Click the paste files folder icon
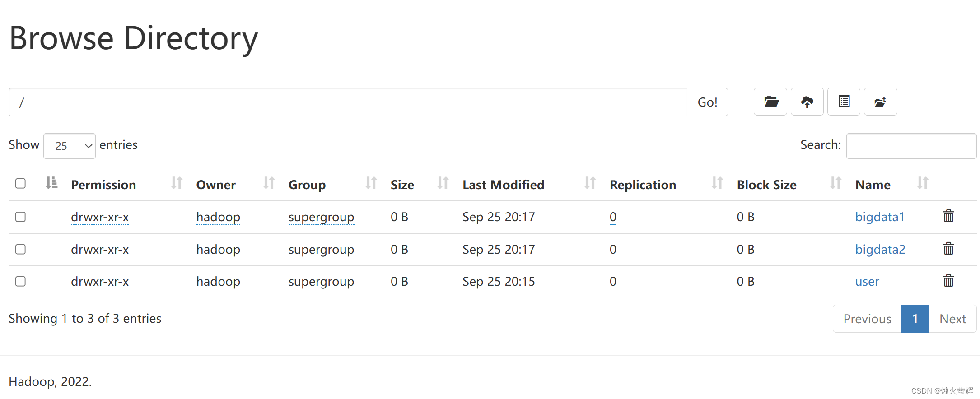The width and height of the screenshot is (980, 399). 880,102
